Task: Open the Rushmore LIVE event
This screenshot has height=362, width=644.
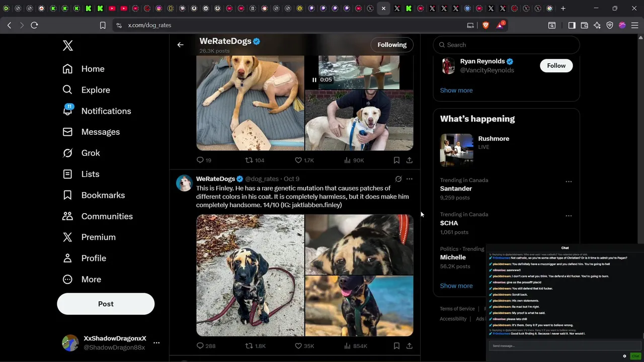Action: pos(506,150)
